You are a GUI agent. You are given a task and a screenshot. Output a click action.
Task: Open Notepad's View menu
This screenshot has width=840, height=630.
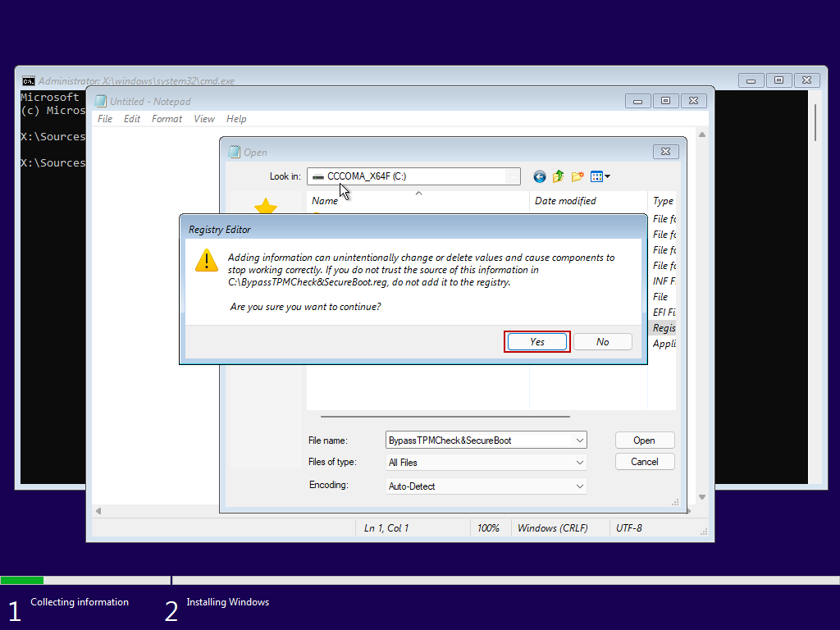pos(204,119)
